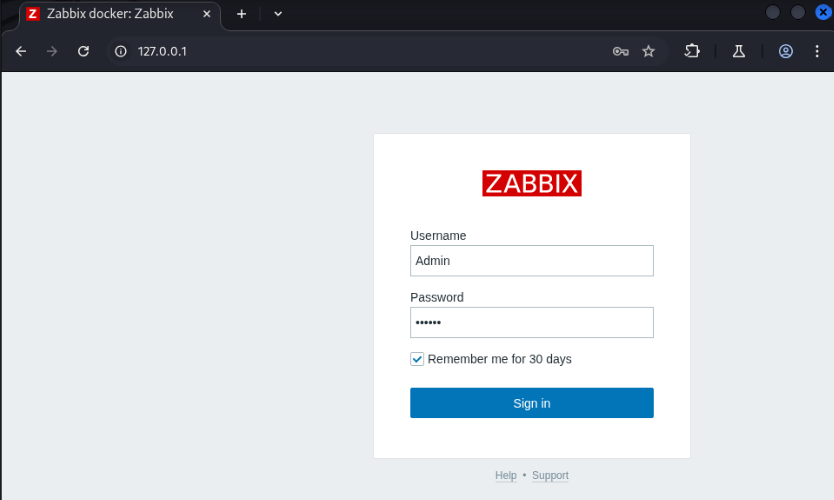Select the Zabbix docker: Zabbix tab
This screenshot has height=500, width=834.
click(120, 15)
